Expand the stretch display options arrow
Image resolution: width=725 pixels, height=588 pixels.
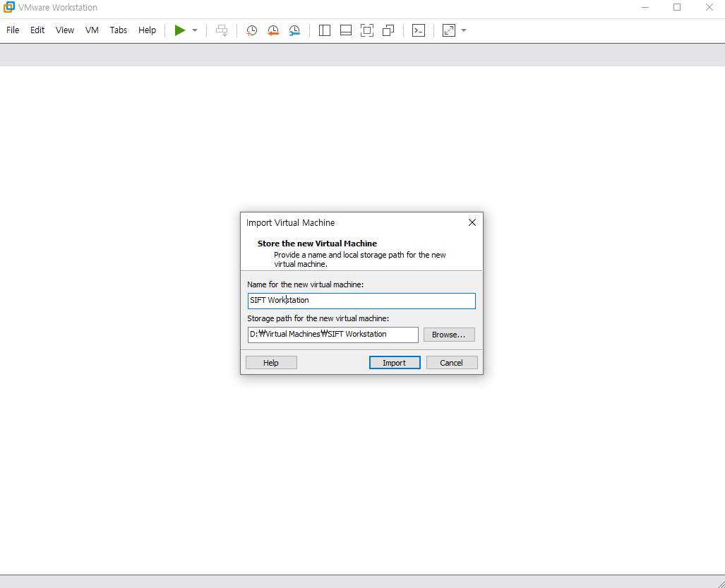click(x=464, y=30)
